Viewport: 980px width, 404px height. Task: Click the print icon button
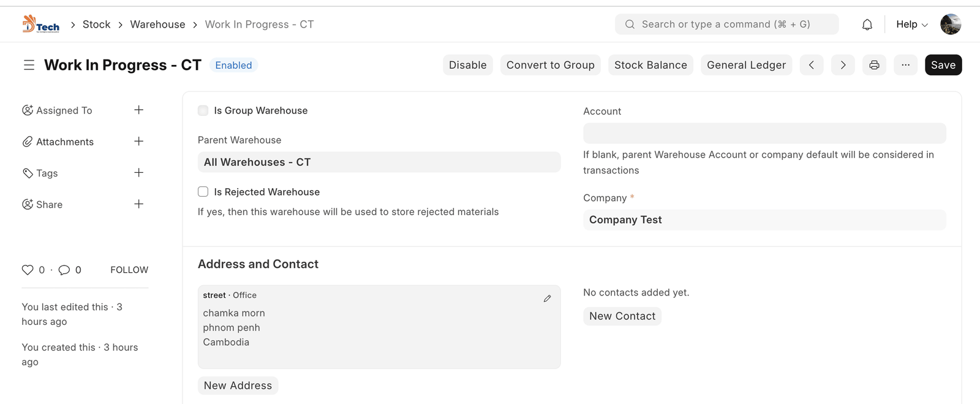pyautogui.click(x=874, y=65)
